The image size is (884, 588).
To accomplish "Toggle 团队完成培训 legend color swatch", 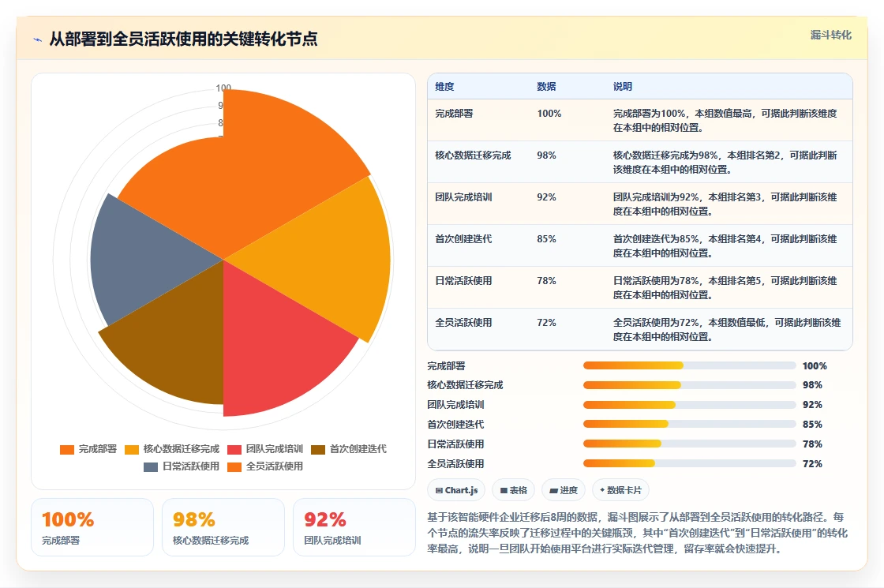I will coord(234,449).
